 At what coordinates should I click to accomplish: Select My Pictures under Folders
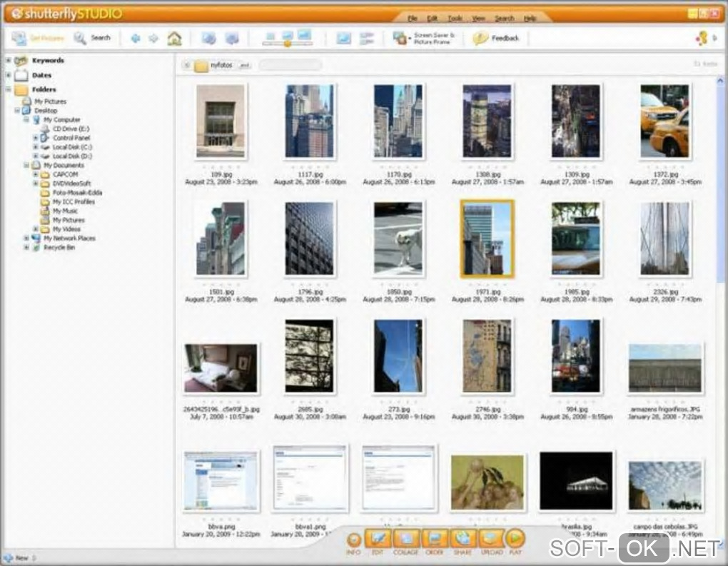tap(50, 101)
